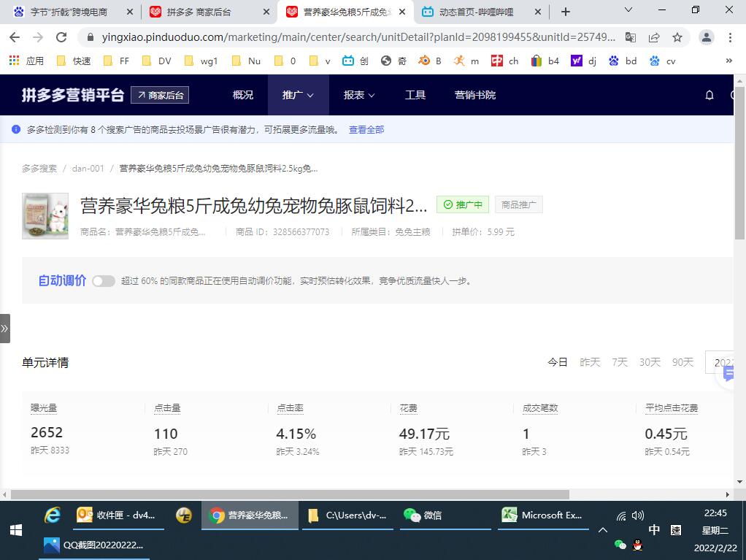Click the rabbit food product thumbnail
746x560 pixels.
coord(45,216)
